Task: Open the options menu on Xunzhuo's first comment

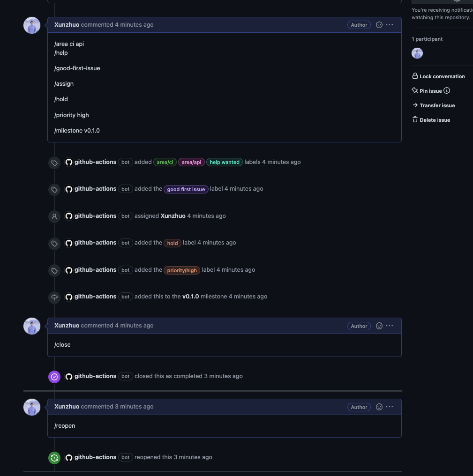Action: pyautogui.click(x=390, y=25)
